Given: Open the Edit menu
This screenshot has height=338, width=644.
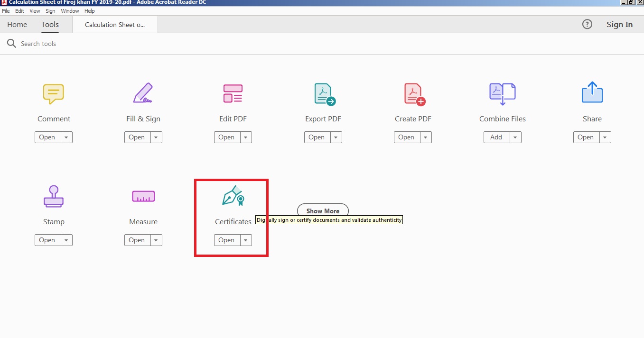Looking at the screenshot, I should click(19, 11).
